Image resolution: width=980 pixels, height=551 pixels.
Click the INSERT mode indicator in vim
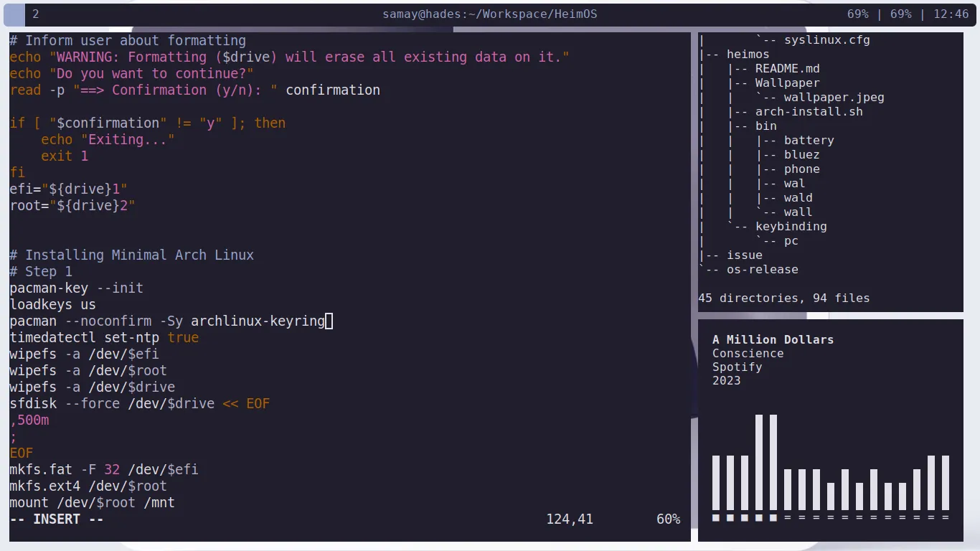pyautogui.click(x=57, y=519)
